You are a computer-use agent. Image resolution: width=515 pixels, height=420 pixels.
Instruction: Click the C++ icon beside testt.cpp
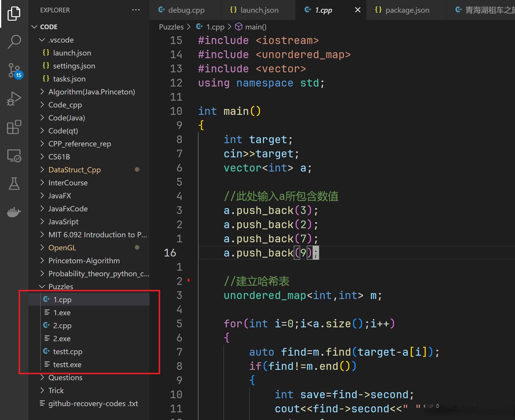click(x=46, y=351)
